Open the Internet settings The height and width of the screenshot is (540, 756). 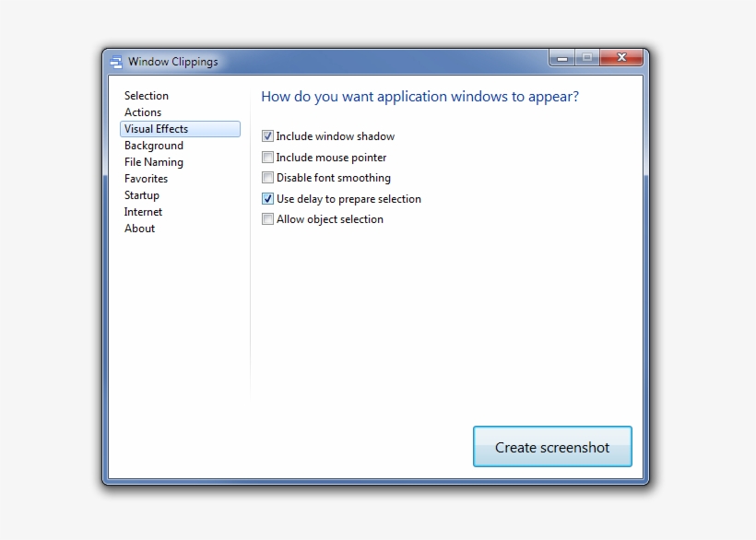click(x=143, y=212)
